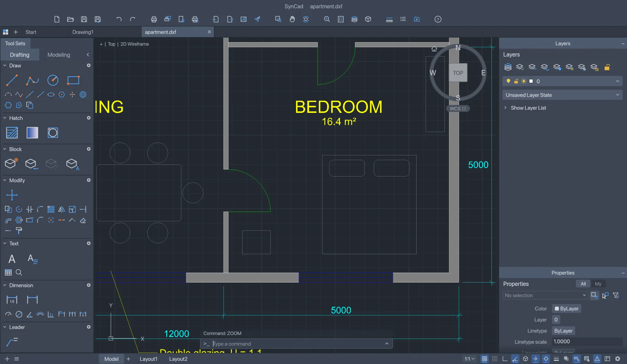Toggle the orange layer lock icon

pos(607,67)
